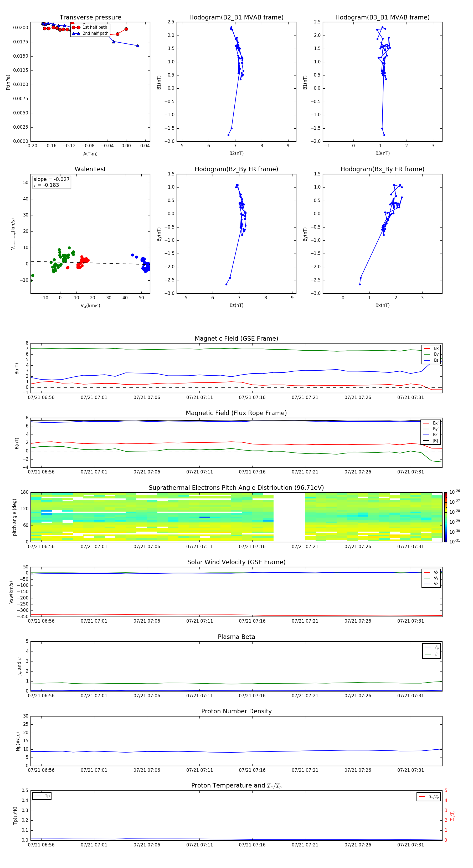Click the 'A(T·m)' x-axis label

(x=90, y=154)
